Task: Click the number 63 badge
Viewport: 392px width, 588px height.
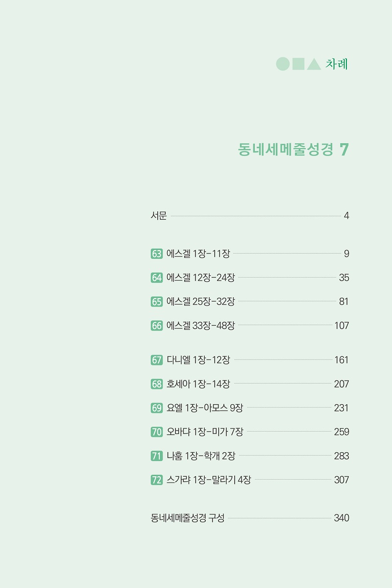Action: (157, 254)
